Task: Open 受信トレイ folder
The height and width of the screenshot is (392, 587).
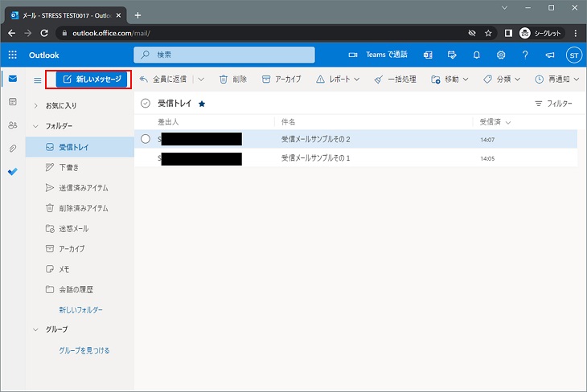Action: click(x=80, y=147)
